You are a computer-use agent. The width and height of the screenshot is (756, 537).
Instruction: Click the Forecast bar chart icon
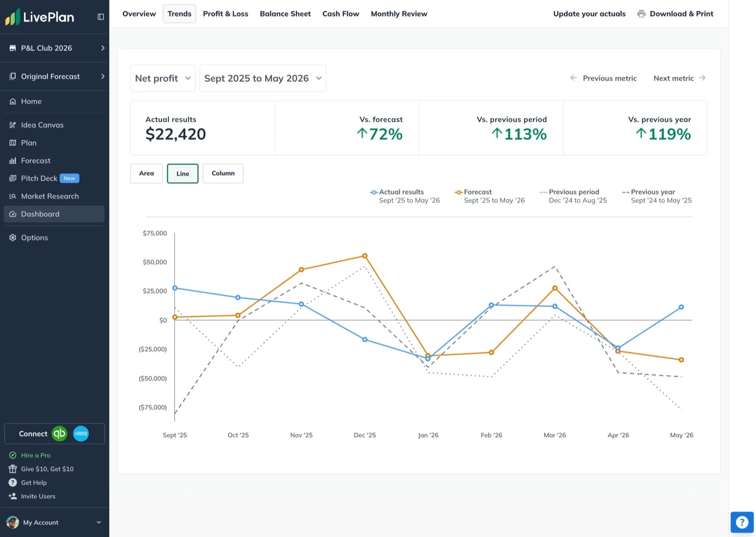click(x=13, y=161)
